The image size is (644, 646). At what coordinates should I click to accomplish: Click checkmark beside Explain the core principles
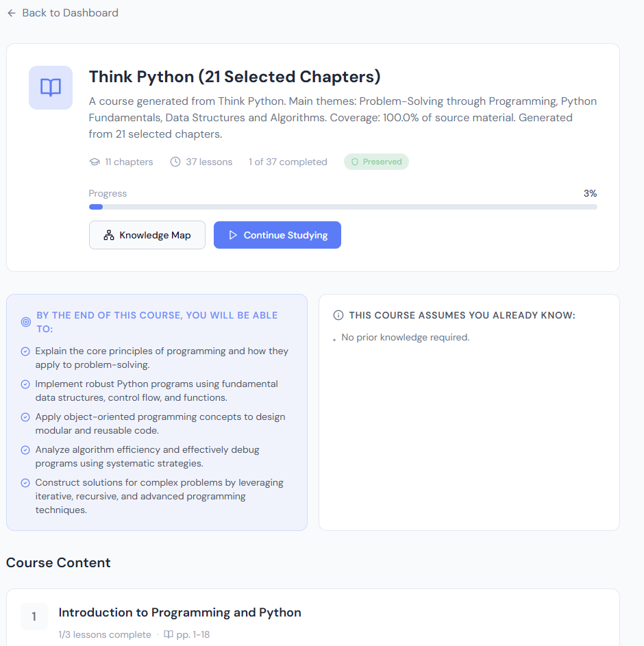[x=25, y=351]
